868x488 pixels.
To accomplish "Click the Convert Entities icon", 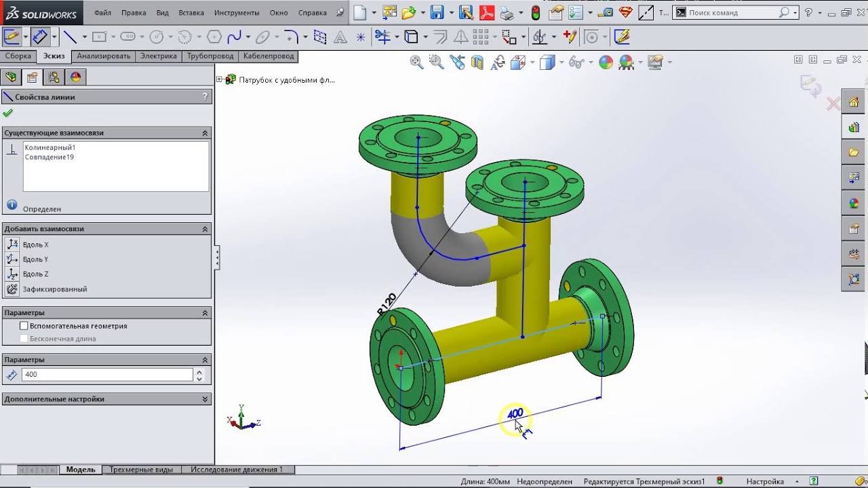I will coord(411,37).
